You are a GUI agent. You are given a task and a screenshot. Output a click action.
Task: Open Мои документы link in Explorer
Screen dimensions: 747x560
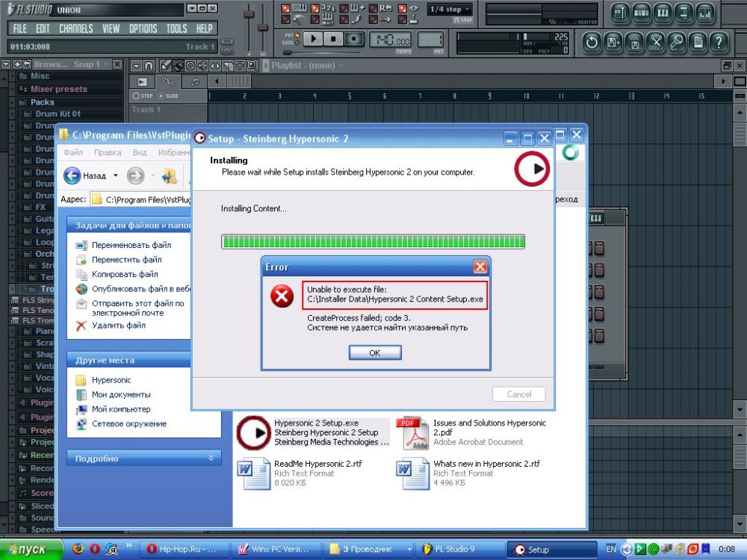point(121,394)
